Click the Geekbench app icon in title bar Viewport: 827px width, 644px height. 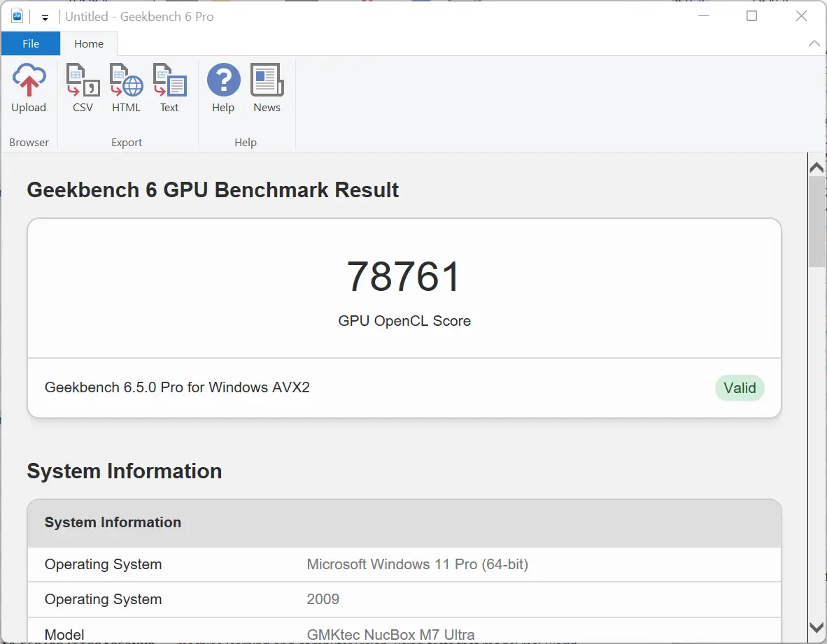(17, 16)
